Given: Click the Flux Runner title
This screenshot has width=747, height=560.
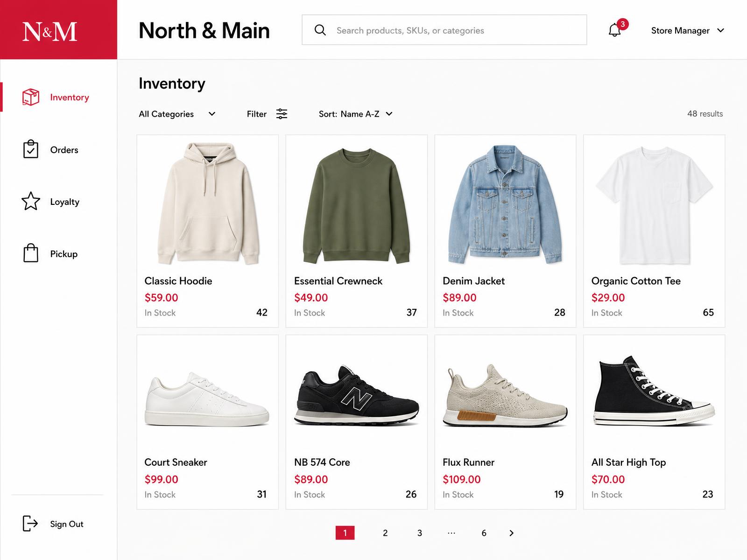Looking at the screenshot, I should click(468, 462).
